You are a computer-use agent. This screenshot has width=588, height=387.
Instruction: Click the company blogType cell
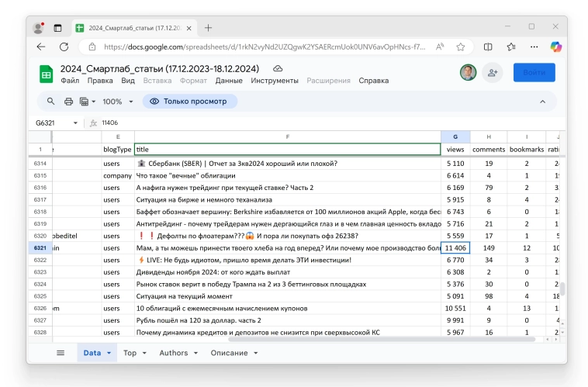(118, 175)
